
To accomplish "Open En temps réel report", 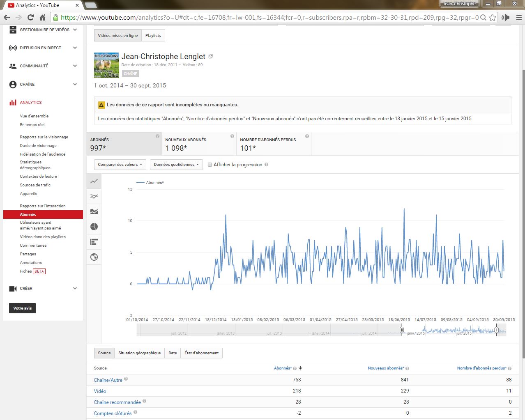I will click(x=32, y=125).
